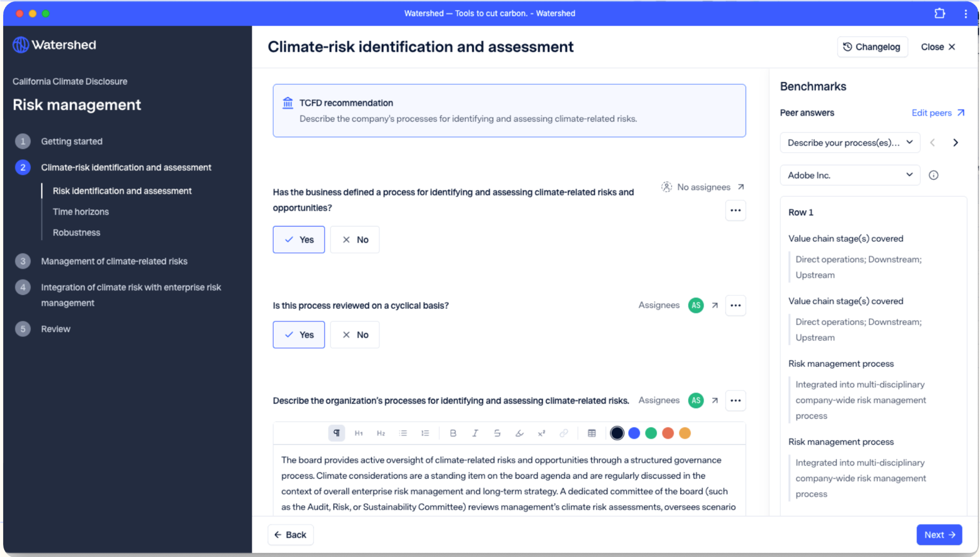
Task: Choose the red-orange text color swatch
Action: pos(668,433)
